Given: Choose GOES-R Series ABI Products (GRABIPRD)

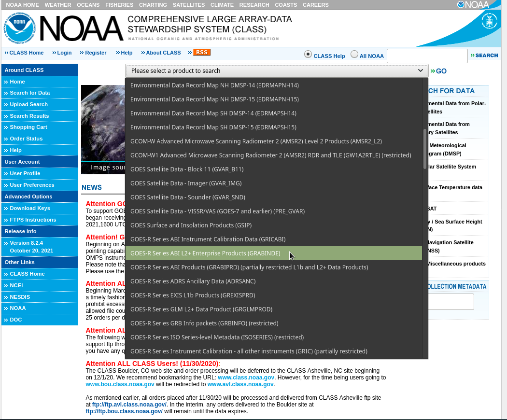Looking at the screenshot, I should tap(274, 267).
